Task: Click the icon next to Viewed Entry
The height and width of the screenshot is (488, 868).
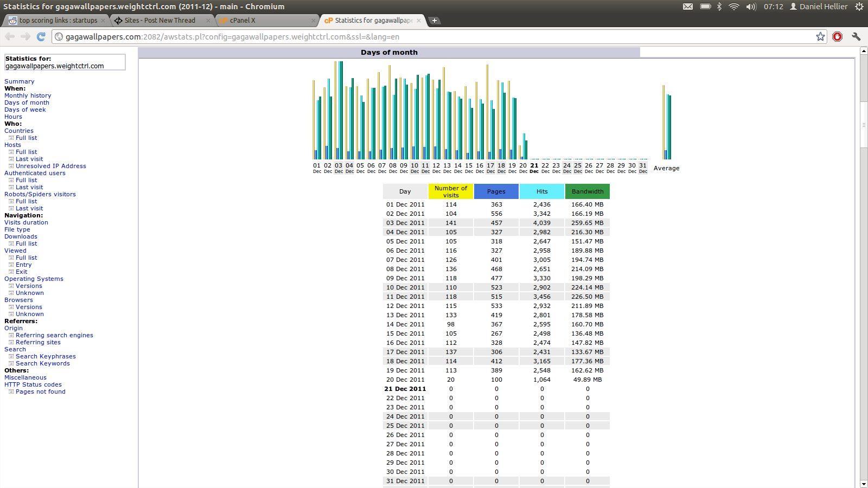Action: (11, 265)
